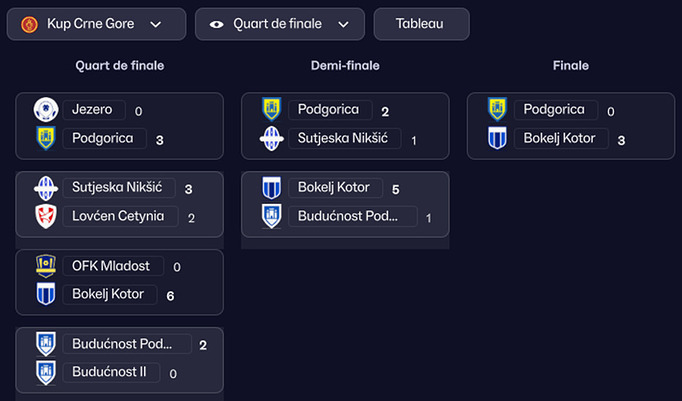
Task: Open Budućnost Pod... team in Demi-finale
Action: [x=341, y=216]
